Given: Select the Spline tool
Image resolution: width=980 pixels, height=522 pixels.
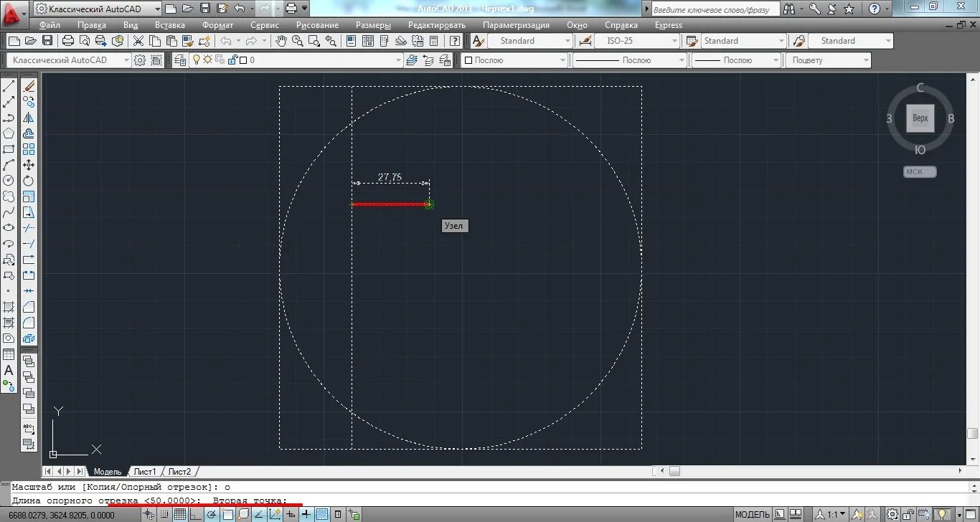Looking at the screenshot, I should coord(9,212).
